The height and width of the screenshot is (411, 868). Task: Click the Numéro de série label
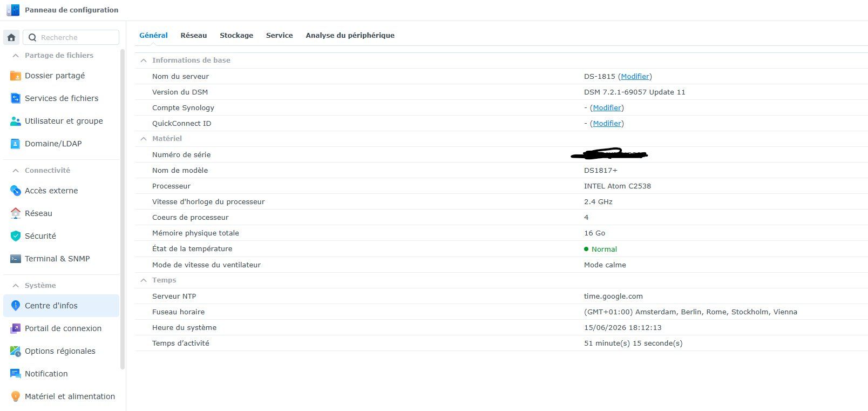point(181,154)
